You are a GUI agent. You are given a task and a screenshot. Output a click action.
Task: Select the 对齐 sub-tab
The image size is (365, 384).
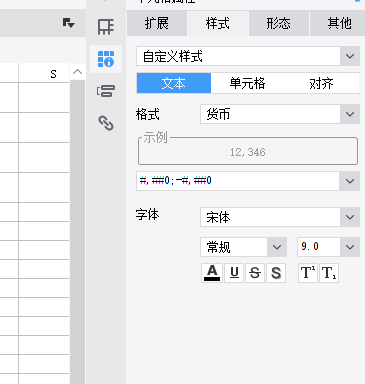(321, 83)
